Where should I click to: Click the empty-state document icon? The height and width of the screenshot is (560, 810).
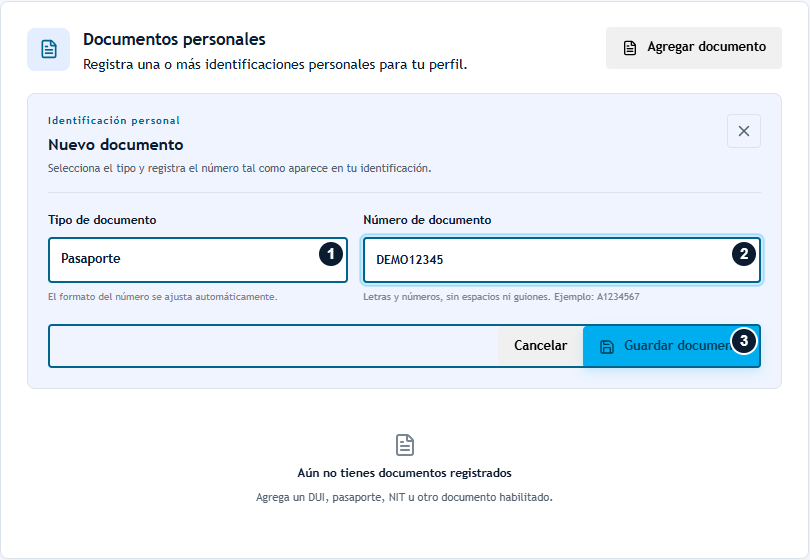tap(404, 445)
